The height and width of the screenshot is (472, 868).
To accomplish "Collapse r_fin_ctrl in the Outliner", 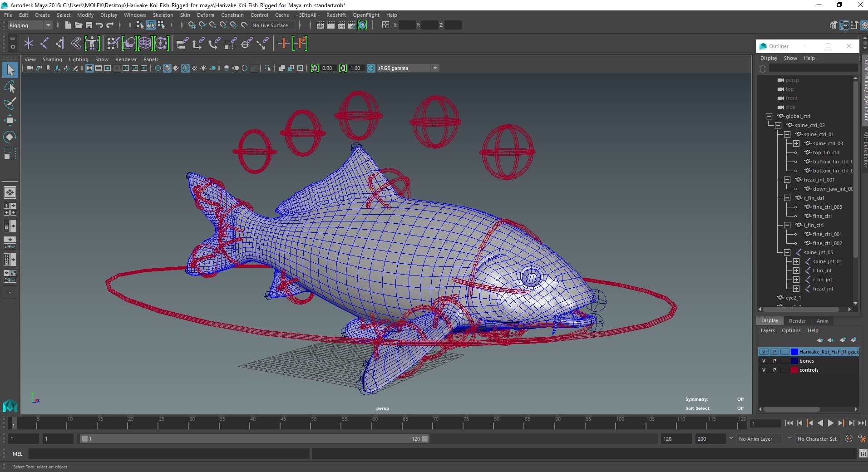I will (787, 198).
